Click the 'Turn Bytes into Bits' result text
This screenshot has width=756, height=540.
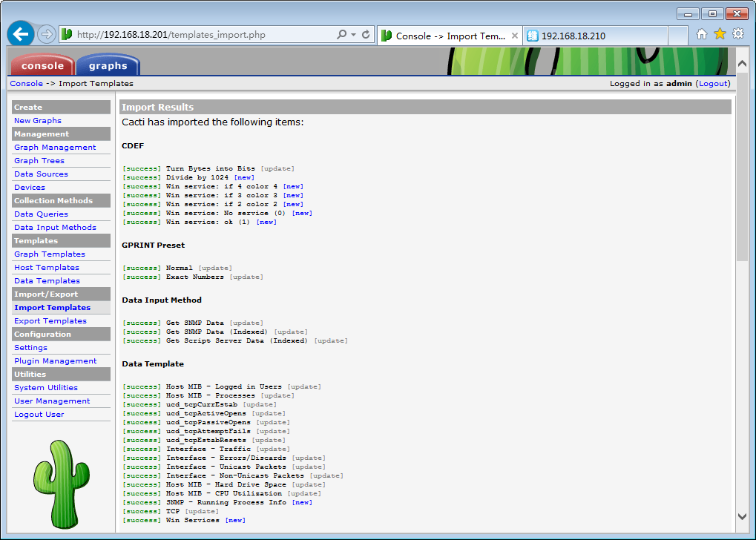tap(210, 169)
